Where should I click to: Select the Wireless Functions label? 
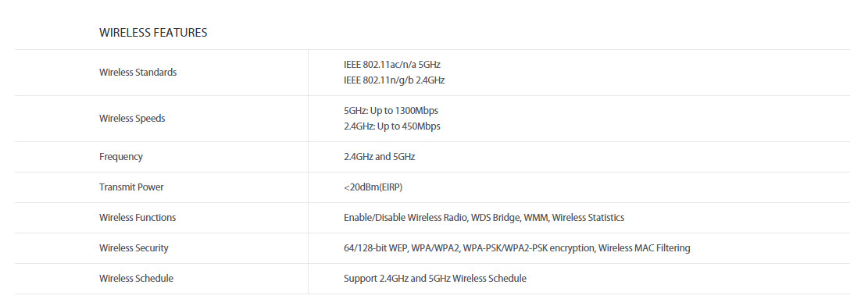point(138,218)
